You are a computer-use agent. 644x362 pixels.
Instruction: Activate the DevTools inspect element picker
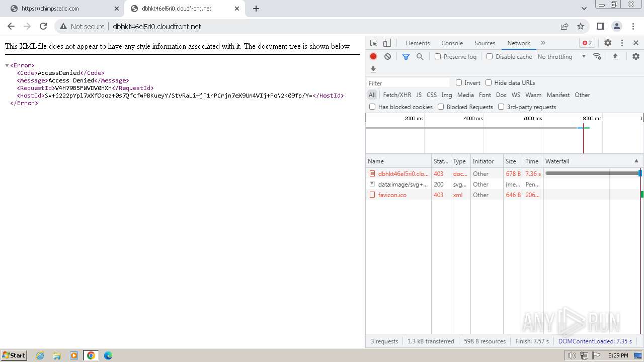(x=373, y=43)
